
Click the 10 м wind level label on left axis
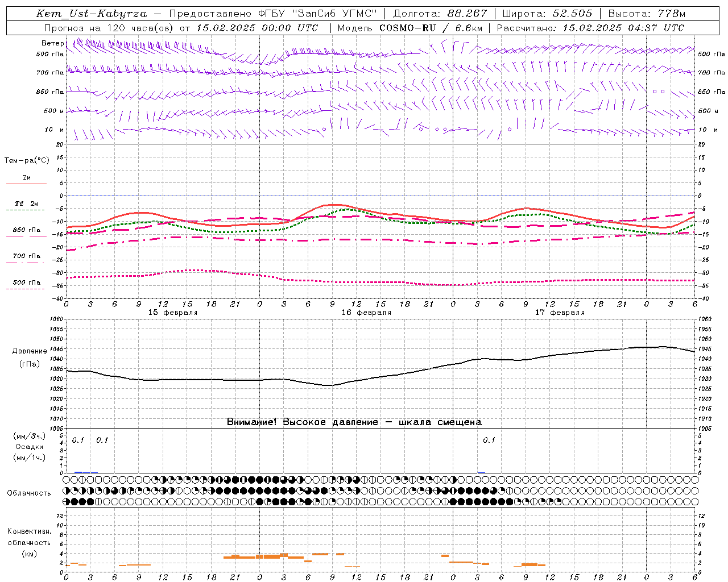point(54,130)
